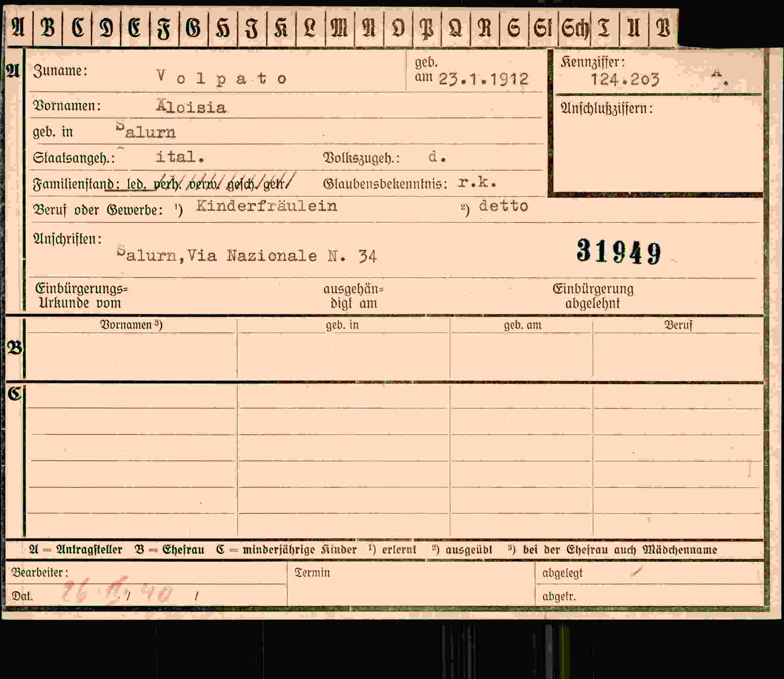
Task: Click the "abgefr." field label
Action: click(x=558, y=597)
